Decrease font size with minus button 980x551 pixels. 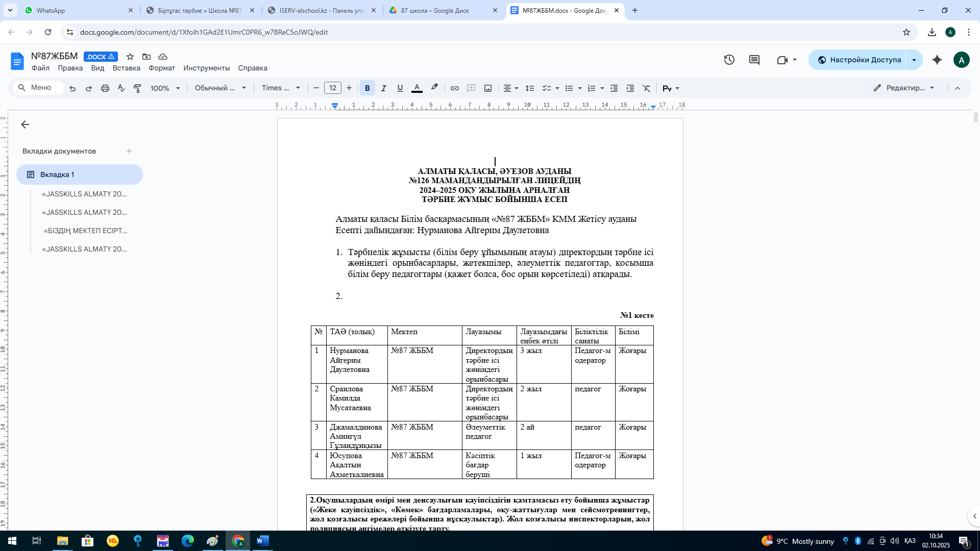point(316,88)
